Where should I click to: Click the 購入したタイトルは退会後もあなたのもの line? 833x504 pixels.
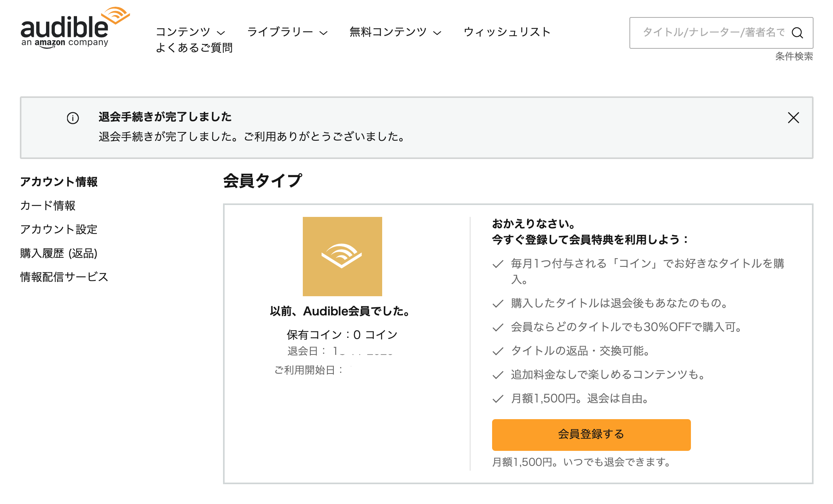click(620, 303)
